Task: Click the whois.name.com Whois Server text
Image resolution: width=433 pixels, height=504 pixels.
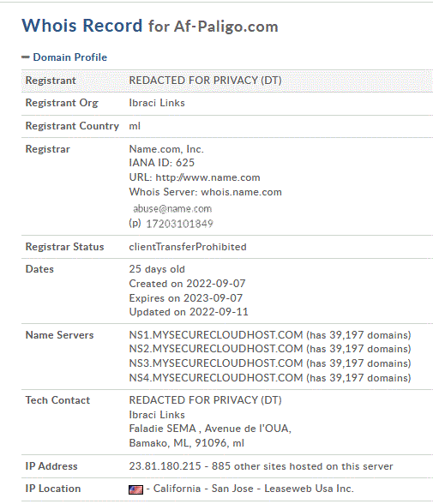Action: (242, 192)
